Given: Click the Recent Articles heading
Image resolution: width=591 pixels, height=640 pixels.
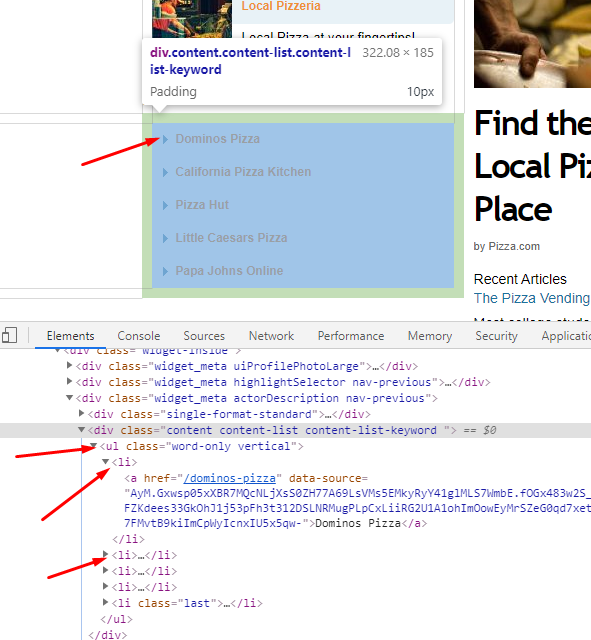Looking at the screenshot, I should (520, 279).
